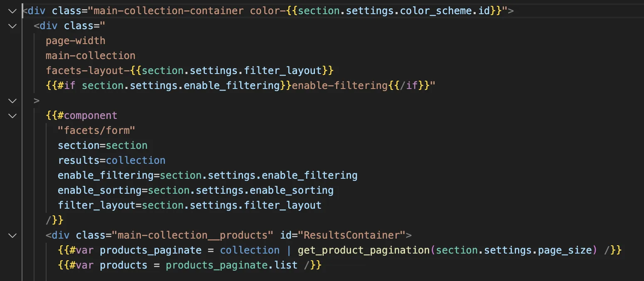The image size is (644, 281).
Task: Click the "facets/form" string
Action: click(97, 131)
